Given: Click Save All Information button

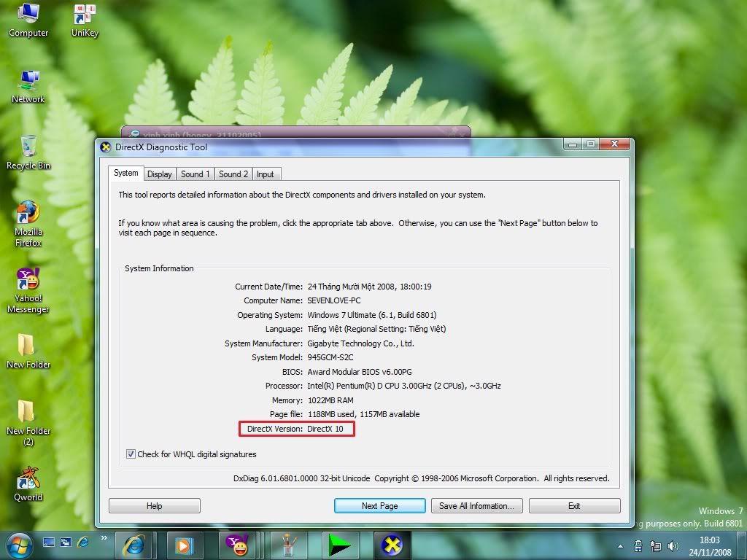Looking at the screenshot, I should (477, 506).
